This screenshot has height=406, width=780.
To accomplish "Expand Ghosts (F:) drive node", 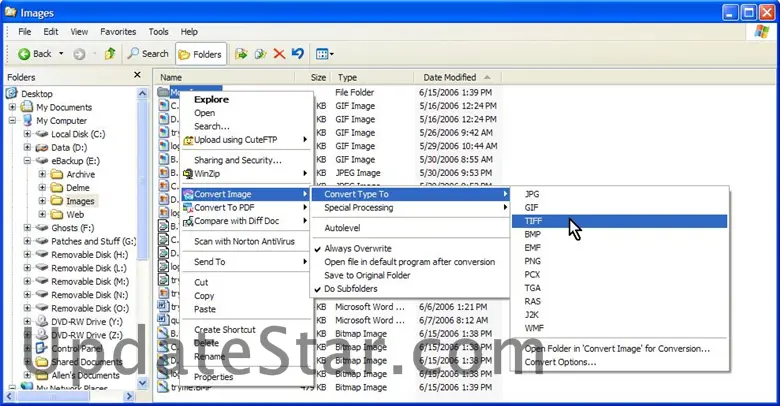I will [x=27, y=228].
